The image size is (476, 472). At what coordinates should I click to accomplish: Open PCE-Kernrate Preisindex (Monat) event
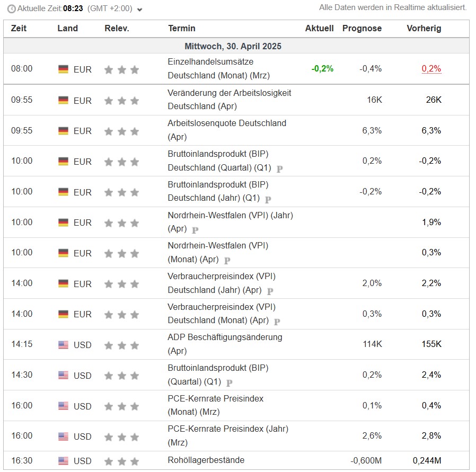point(215,405)
